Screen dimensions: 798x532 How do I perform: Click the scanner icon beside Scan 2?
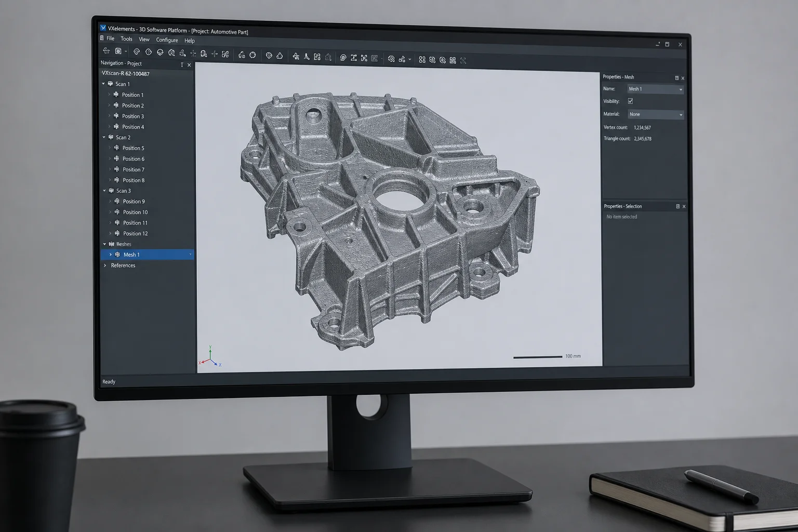[x=111, y=137]
